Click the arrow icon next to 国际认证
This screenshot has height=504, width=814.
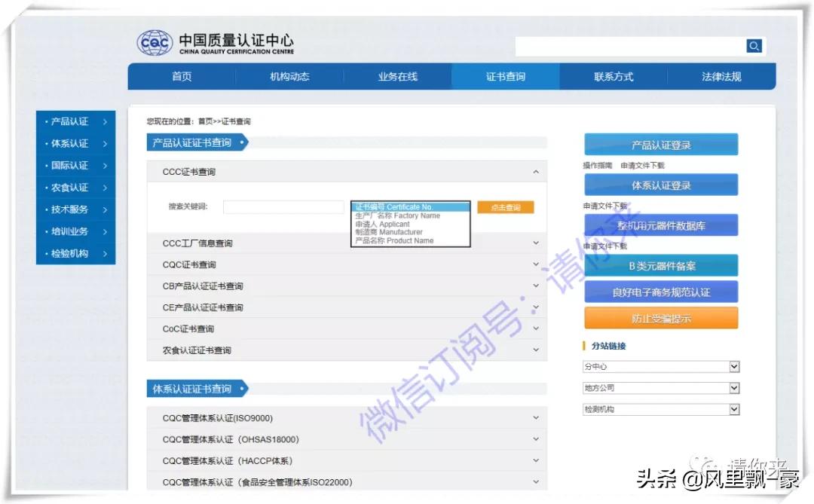(106, 165)
